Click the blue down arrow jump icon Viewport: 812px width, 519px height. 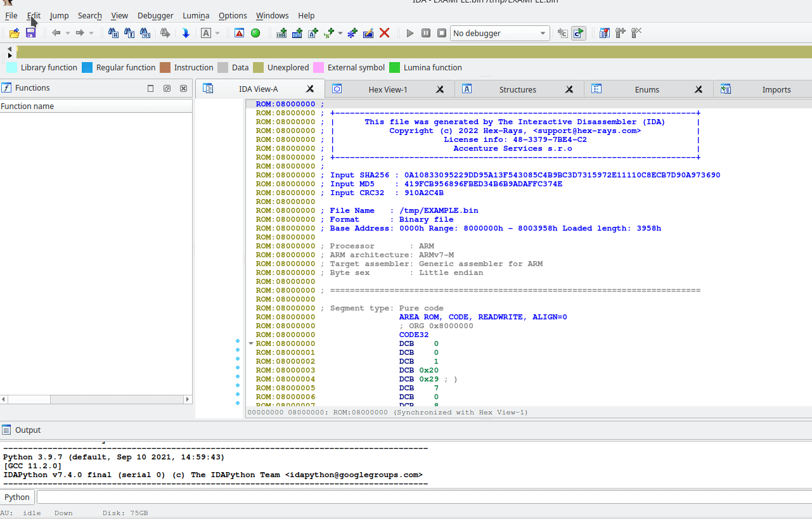click(x=186, y=33)
